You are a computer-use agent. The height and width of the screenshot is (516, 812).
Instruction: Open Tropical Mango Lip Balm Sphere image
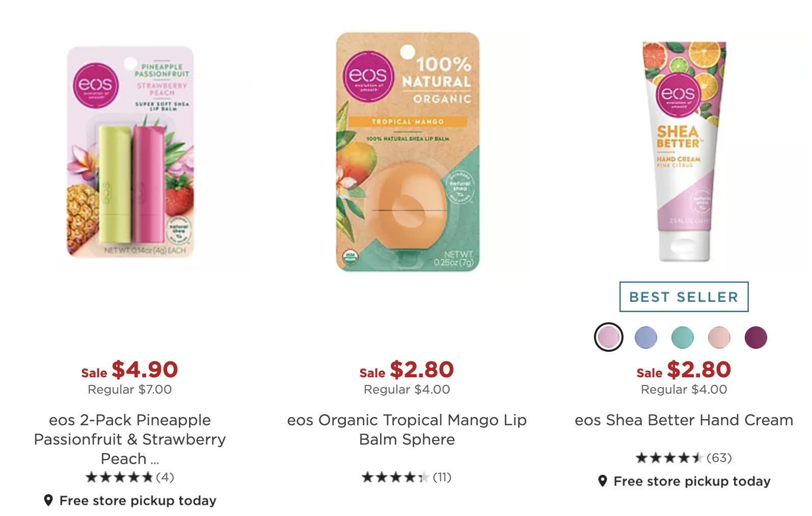[408, 152]
